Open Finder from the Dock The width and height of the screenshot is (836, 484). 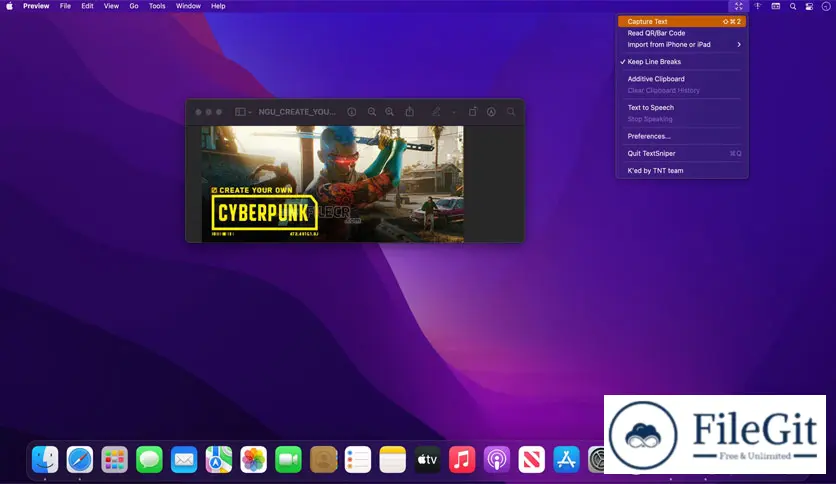(x=45, y=459)
